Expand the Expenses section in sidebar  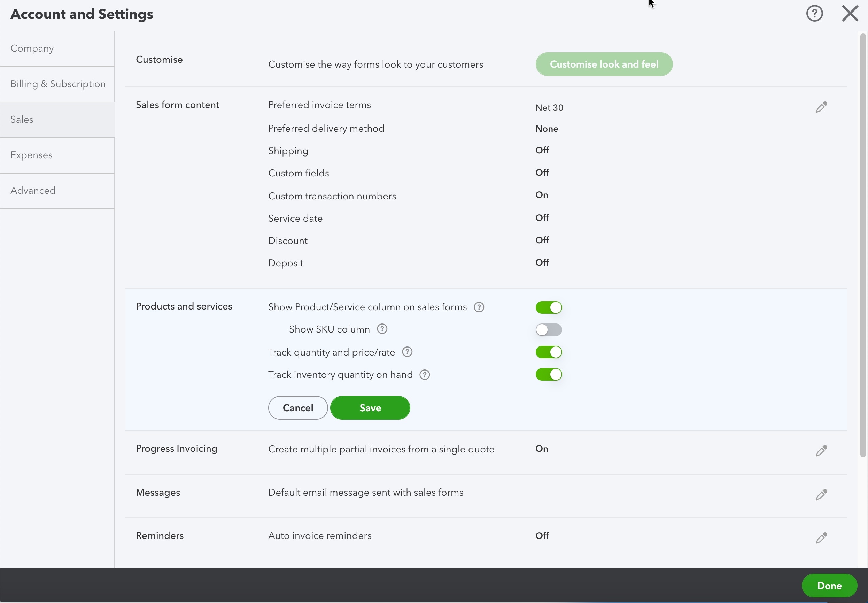32,155
